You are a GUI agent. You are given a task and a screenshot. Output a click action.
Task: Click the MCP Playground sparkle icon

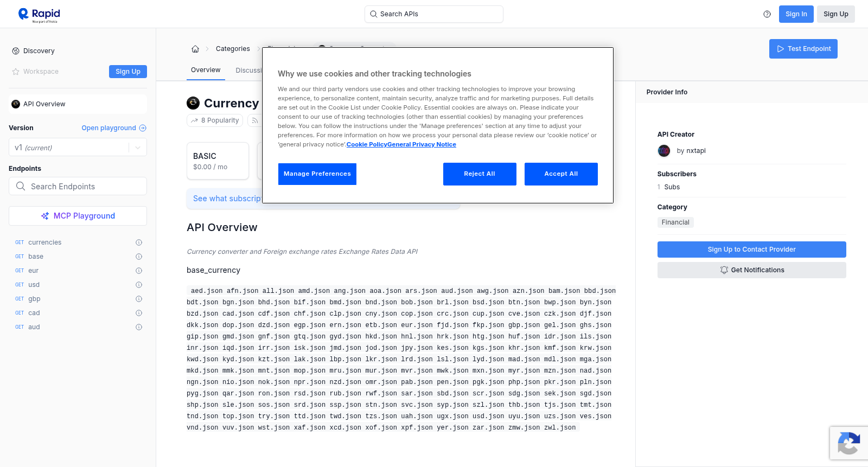pos(45,216)
